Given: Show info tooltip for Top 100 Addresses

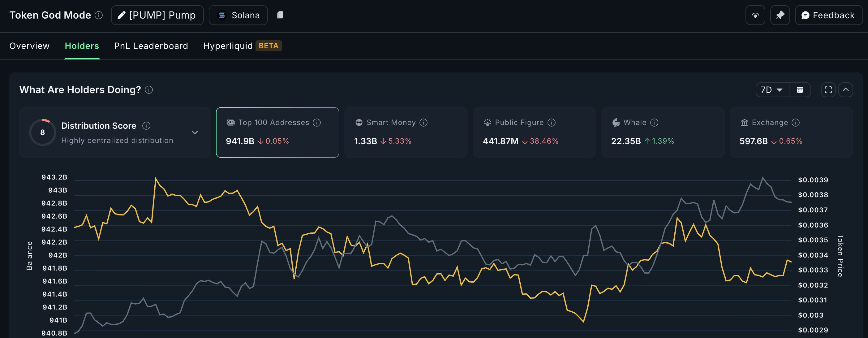Looking at the screenshot, I should click(x=317, y=123).
